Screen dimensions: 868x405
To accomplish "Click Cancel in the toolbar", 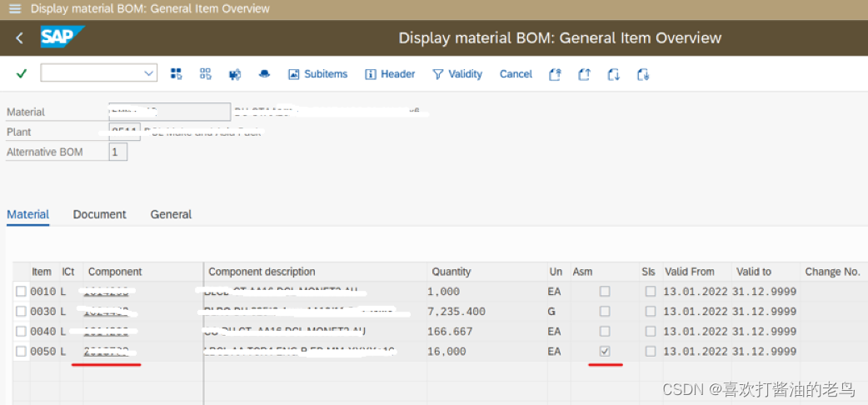I will tap(516, 73).
